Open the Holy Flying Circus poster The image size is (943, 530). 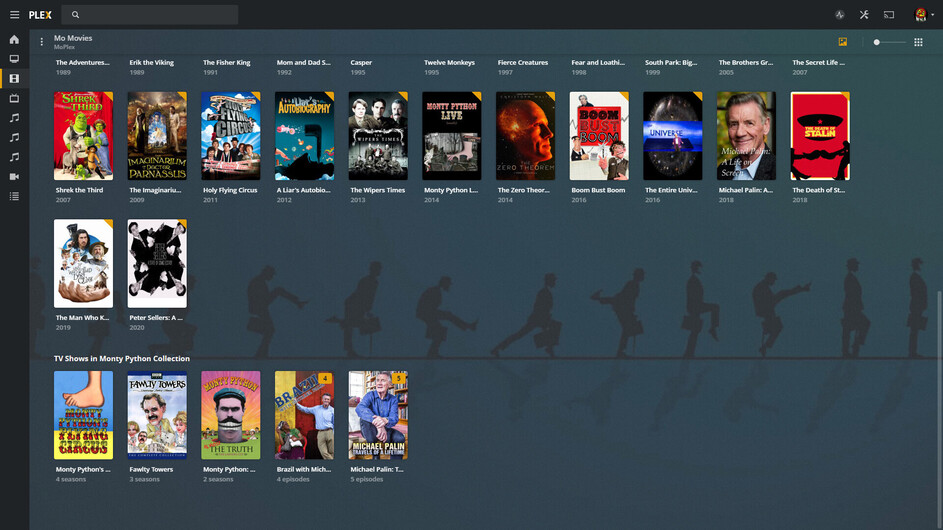(x=231, y=136)
